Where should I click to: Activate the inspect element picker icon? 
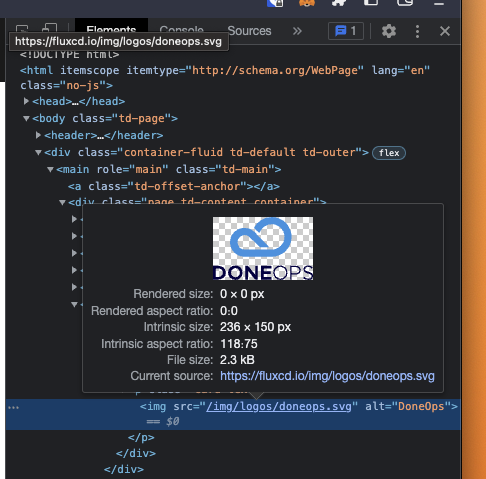point(22,28)
